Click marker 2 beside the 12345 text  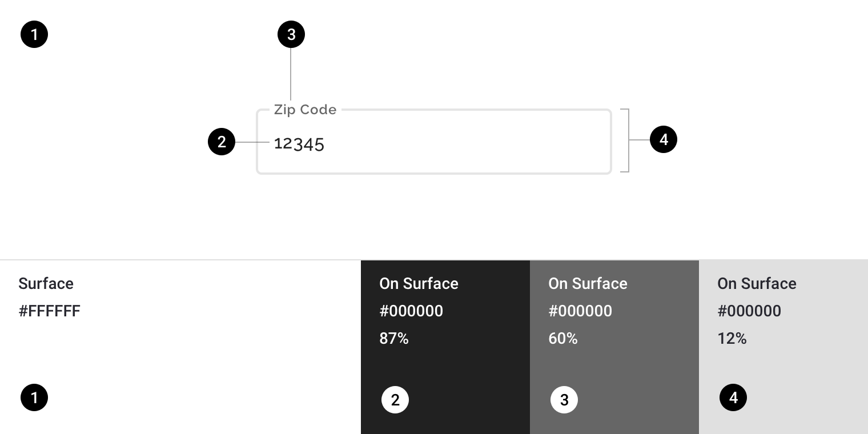pyautogui.click(x=222, y=141)
